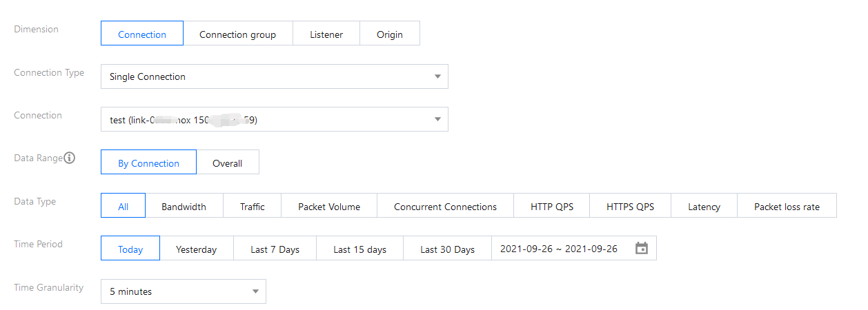Select Overall data range

point(227,163)
